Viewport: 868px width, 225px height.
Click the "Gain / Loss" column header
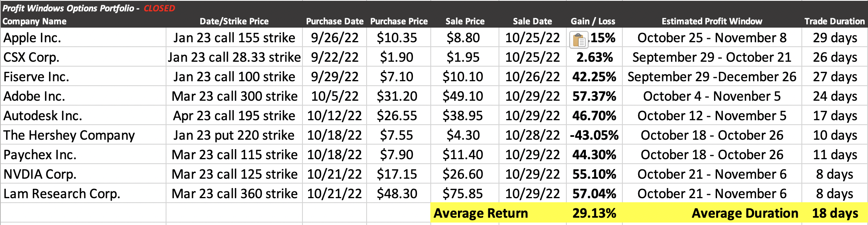593,22
